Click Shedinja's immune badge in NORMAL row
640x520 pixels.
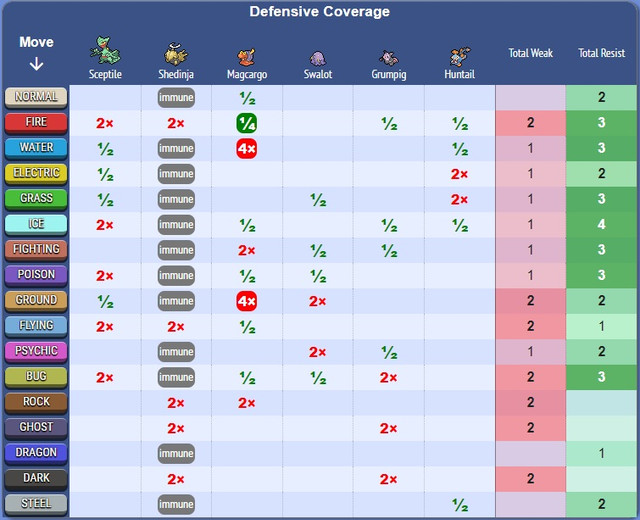176,98
